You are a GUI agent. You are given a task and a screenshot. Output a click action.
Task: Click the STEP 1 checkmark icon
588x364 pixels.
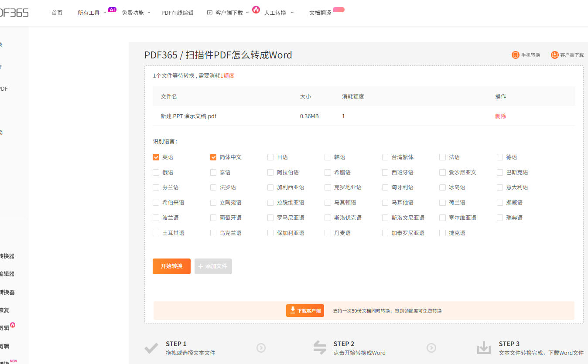[x=151, y=348]
